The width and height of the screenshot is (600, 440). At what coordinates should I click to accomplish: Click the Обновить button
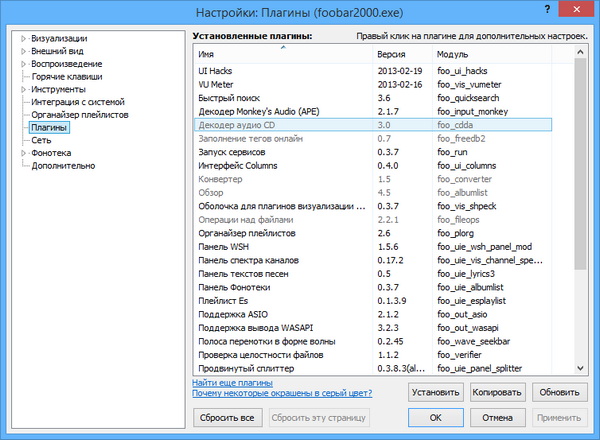pos(559,393)
